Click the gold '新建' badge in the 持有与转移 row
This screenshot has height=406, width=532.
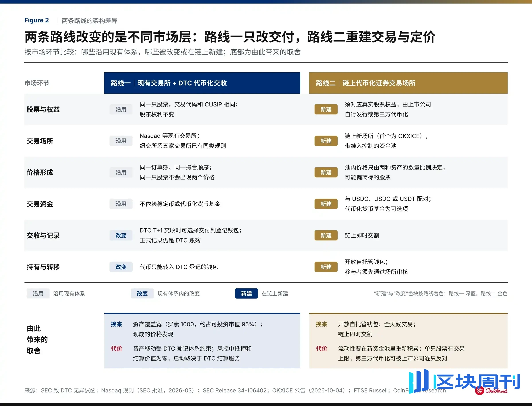(326, 267)
